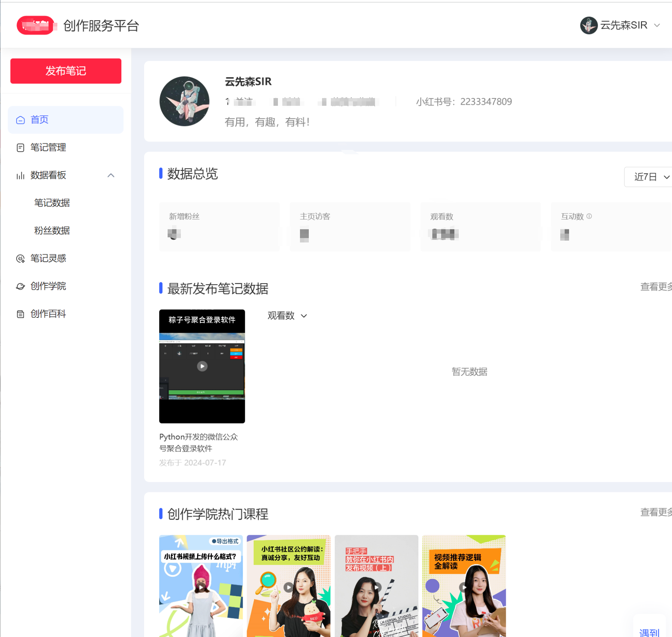The image size is (672, 637).
Task: Click the platform logo in the top bar
Action: point(36,25)
